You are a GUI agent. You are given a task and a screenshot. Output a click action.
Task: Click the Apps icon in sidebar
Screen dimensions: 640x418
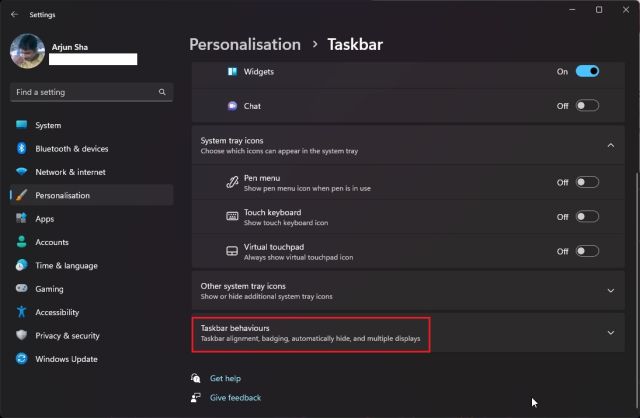pos(21,218)
